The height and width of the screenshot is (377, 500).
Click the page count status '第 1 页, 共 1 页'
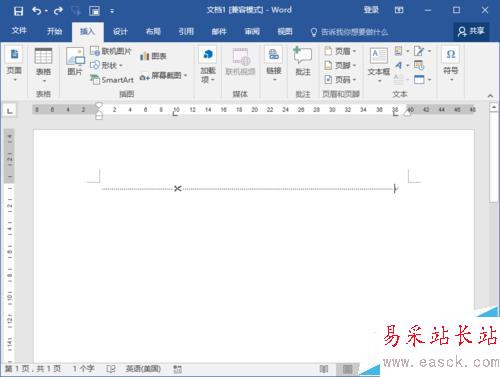(x=33, y=369)
